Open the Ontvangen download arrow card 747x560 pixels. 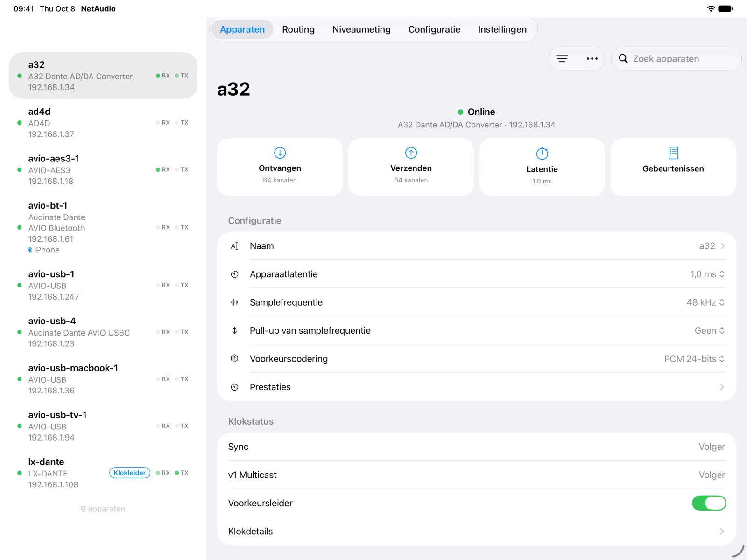click(280, 167)
